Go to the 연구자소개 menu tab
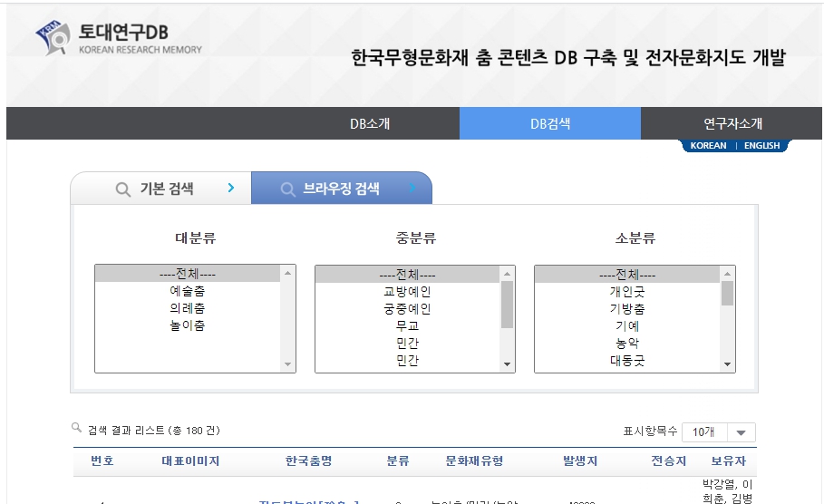The width and height of the screenshot is (824, 504). pos(732,123)
